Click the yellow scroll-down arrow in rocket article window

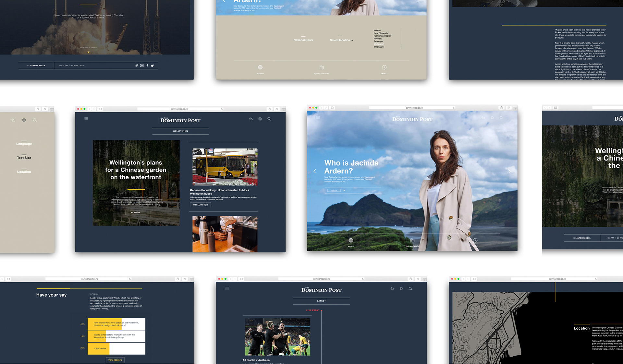(x=88, y=52)
